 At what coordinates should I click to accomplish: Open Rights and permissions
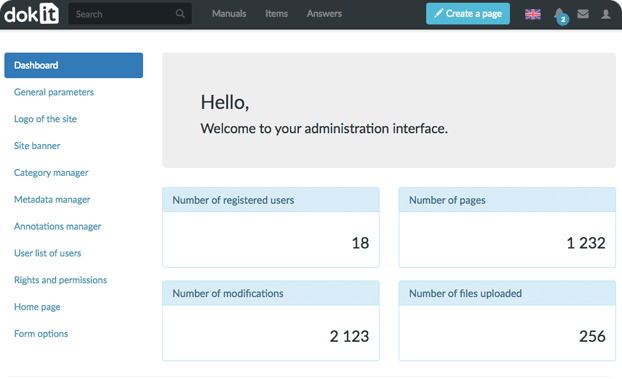coord(60,280)
